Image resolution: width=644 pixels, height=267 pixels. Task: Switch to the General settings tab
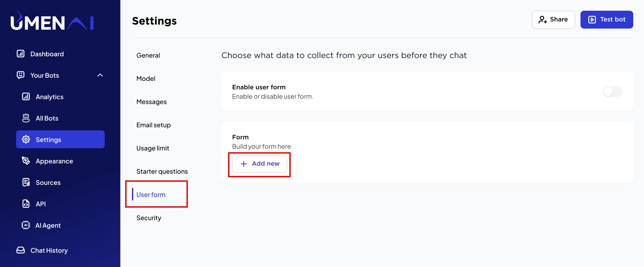coord(148,55)
